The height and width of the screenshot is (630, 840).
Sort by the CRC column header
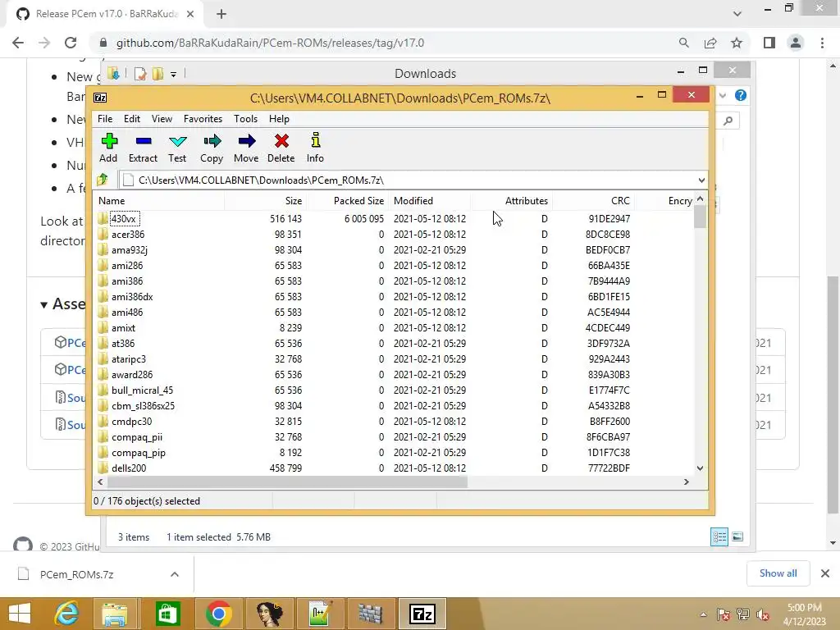(594, 201)
